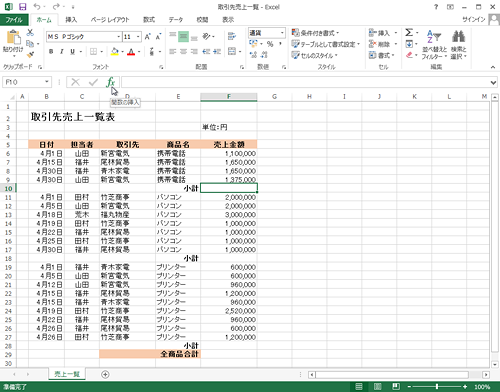Click the font color A icon
Screen dimensions: 500x392
tap(131, 52)
